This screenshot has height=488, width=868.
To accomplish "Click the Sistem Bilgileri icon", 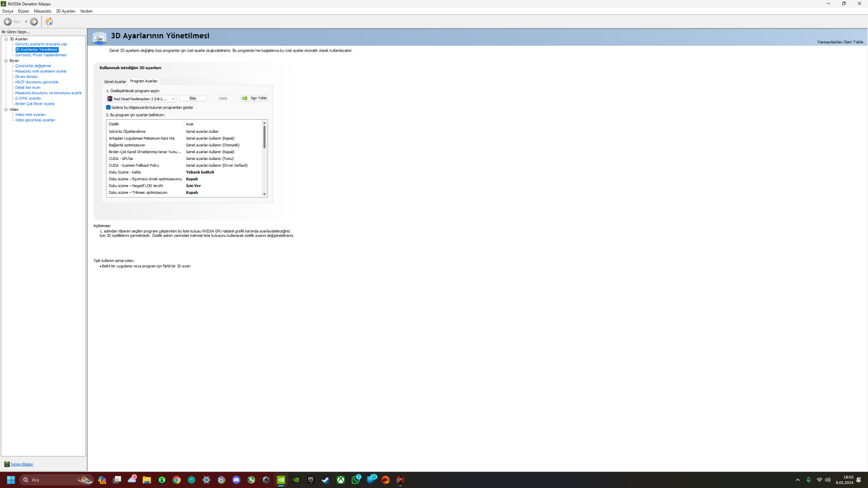I will [7, 464].
